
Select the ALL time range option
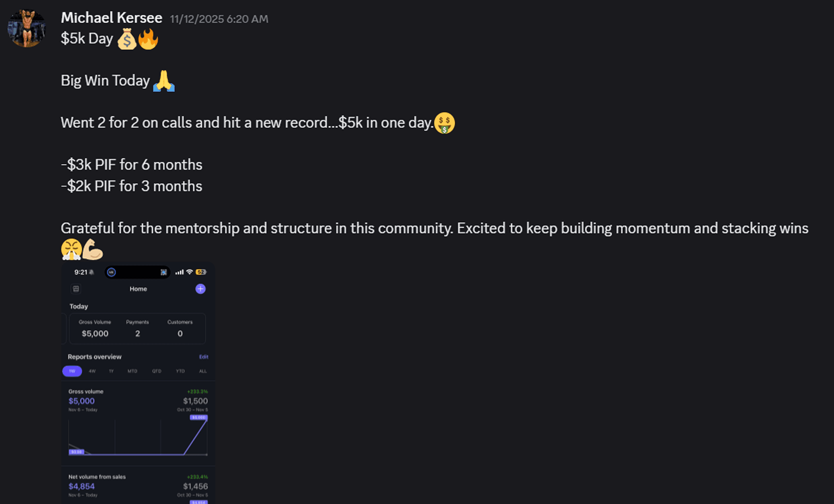click(x=203, y=371)
